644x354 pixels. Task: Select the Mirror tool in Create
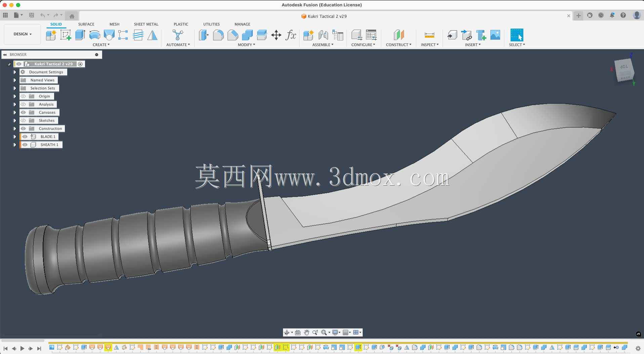(x=152, y=35)
